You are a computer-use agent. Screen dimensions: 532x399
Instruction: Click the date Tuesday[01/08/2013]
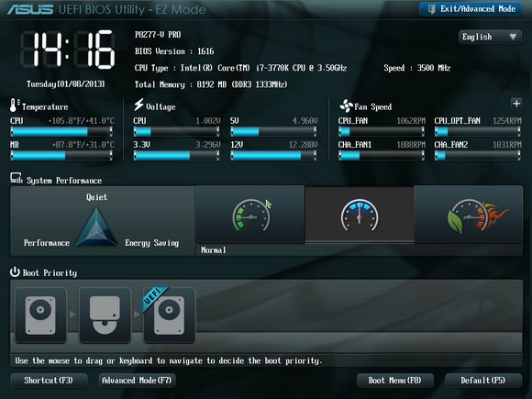66,83
